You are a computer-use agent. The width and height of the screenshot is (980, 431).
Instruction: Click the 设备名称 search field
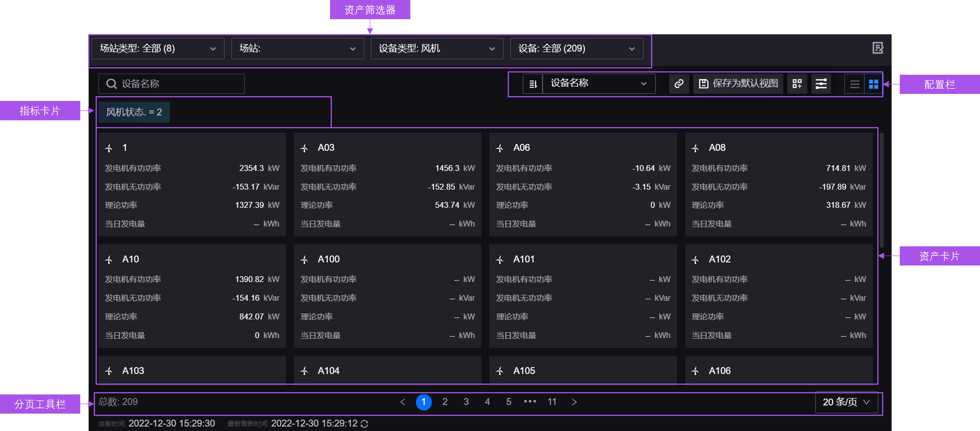[171, 84]
